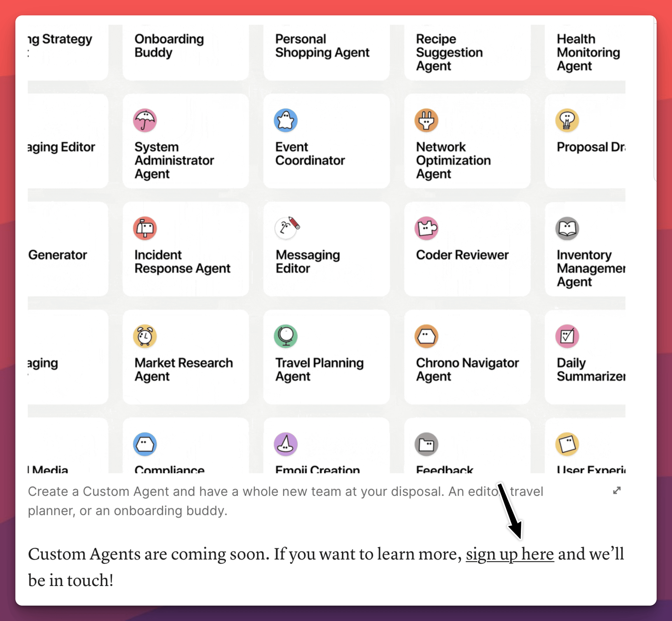Image resolution: width=672 pixels, height=621 pixels.
Task: Click the Messaging Editor pencil icon
Action: click(286, 227)
